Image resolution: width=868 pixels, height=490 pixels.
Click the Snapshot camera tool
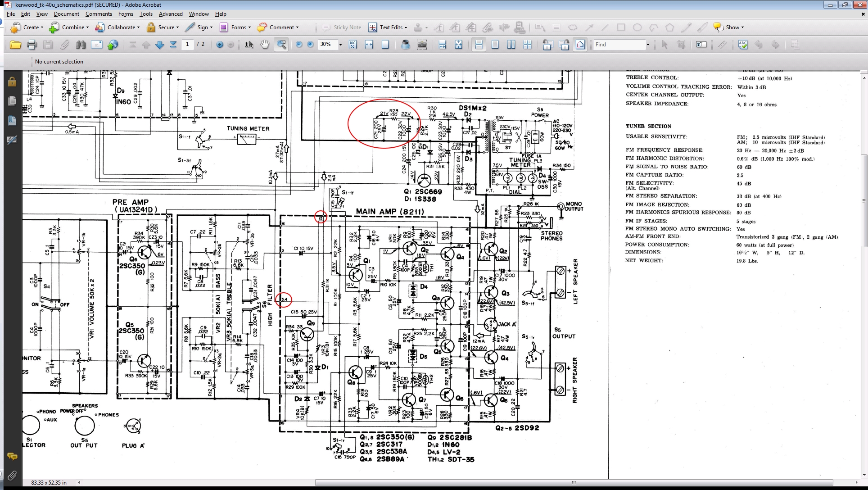[x=422, y=45]
